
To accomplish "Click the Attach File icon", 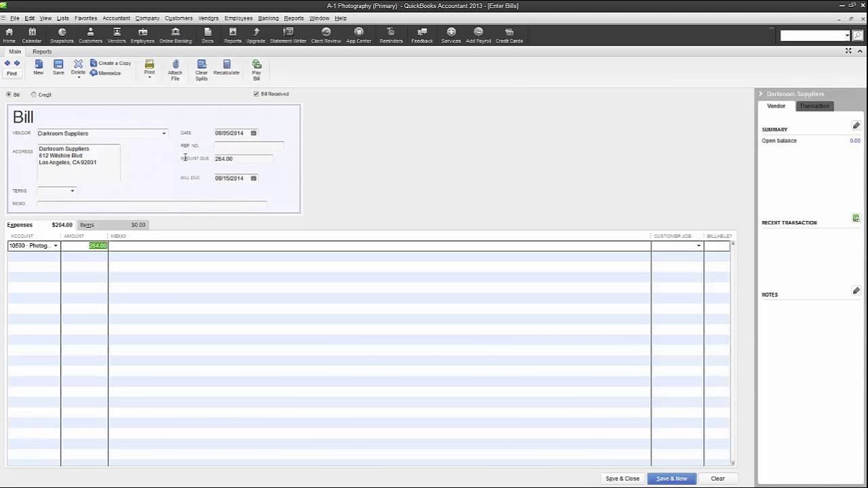I will (175, 70).
